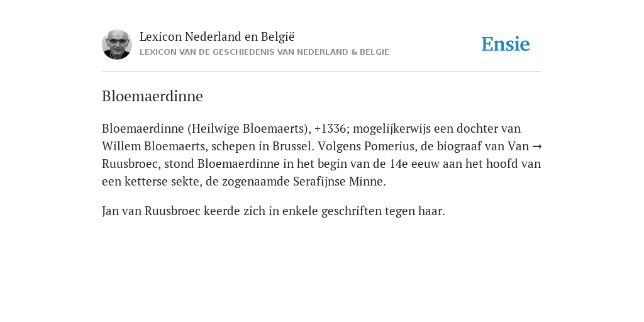644x322 pixels.
Task: Click 'Jan van Ruusbroec' in the last sentence
Action: [x=151, y=211]
